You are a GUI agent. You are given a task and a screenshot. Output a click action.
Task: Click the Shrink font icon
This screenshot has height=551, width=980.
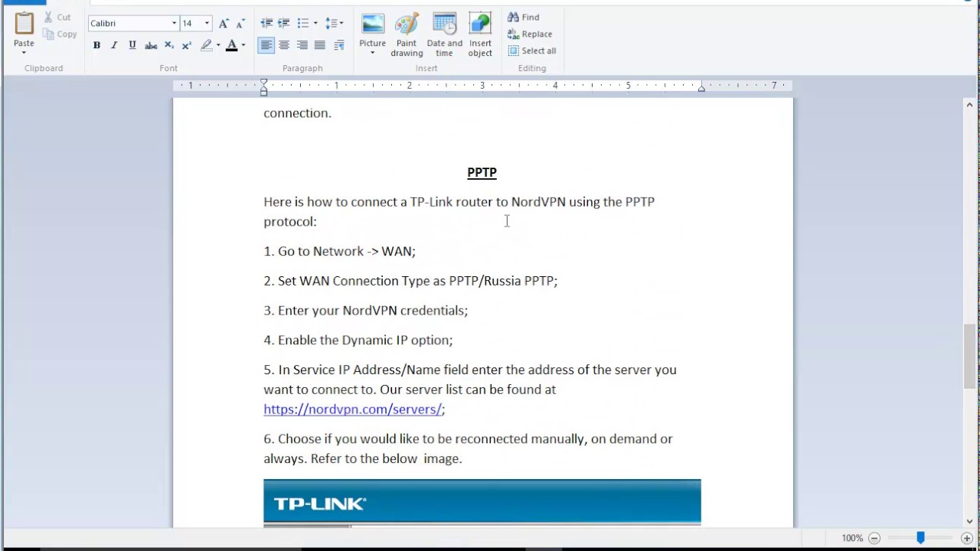click(x=240, y=24)
